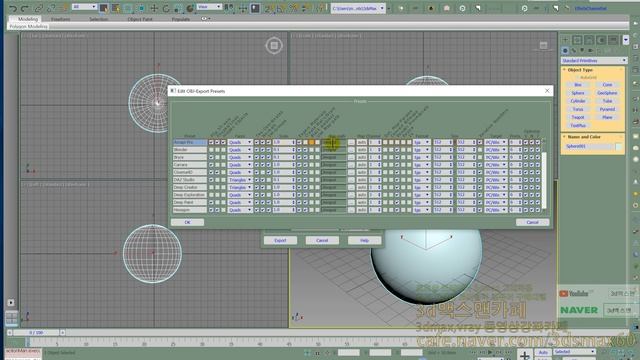The width and height of the screenshot is (640, 360).
Task: Open Triangles dropdown in DAZ Studio row
Action: [240, 180]
